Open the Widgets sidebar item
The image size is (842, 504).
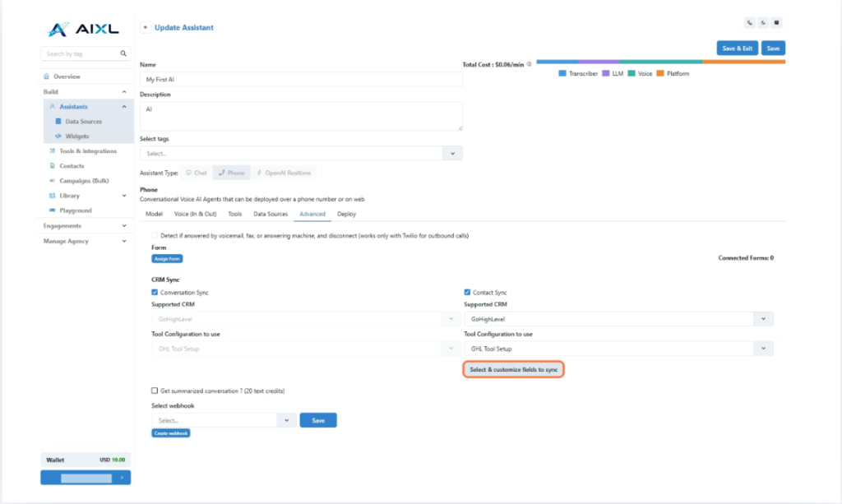pos(76,136)
